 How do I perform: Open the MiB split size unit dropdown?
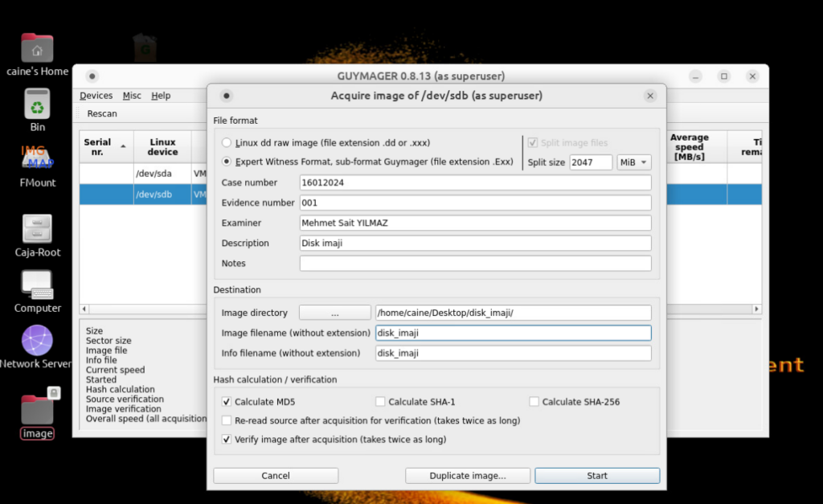(634, 162)
